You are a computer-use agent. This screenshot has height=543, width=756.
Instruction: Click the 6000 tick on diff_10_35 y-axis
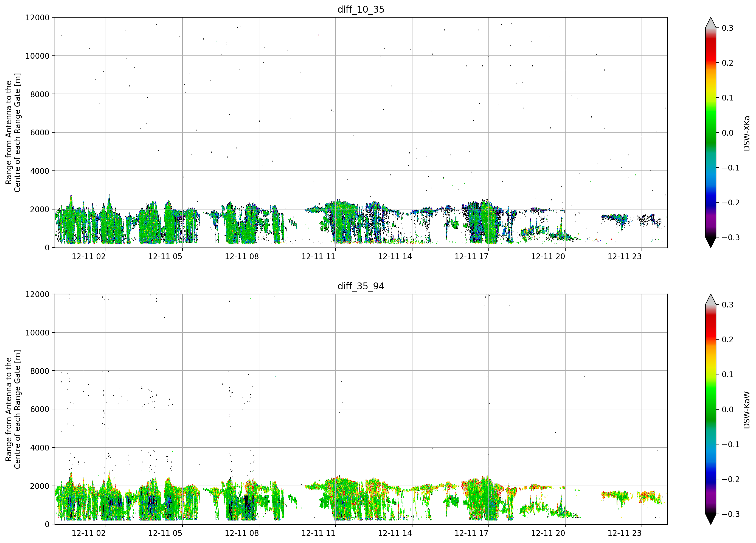(40, 133)
